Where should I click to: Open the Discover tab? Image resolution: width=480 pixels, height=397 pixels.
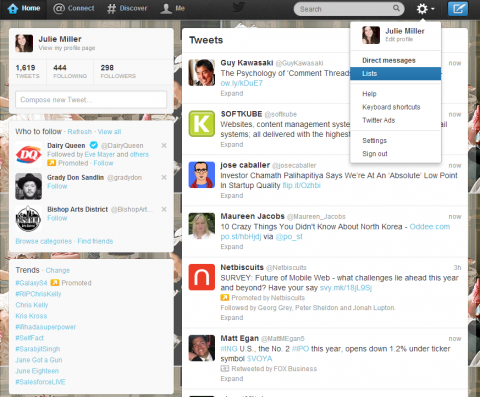tap(127, 8)
